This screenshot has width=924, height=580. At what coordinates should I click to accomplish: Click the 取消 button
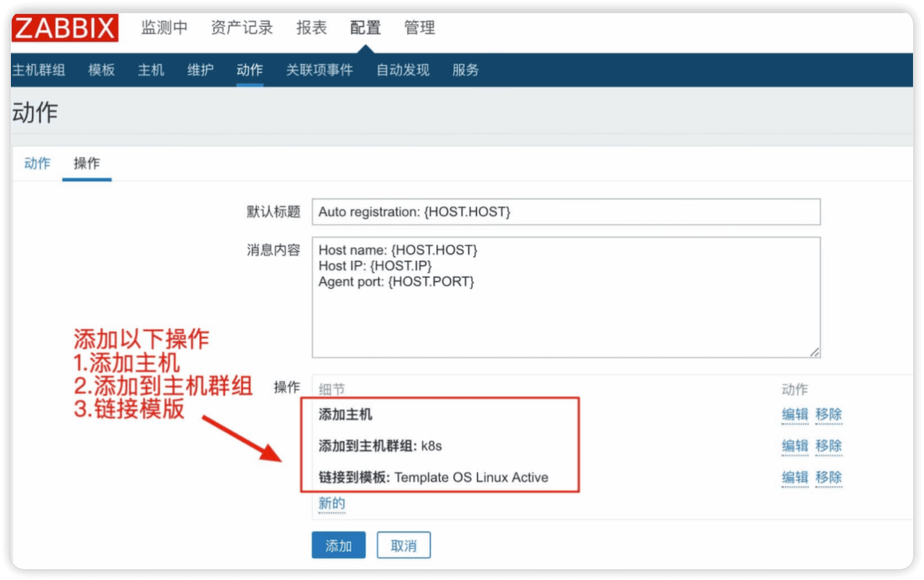point(404,546)
